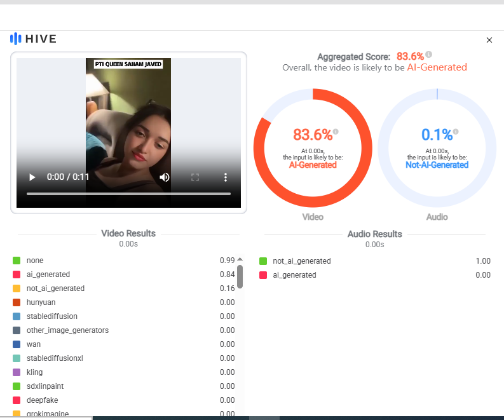Click the 0:00 / 0:11 time display
This screenshot has width=504, height=420.
68,177
